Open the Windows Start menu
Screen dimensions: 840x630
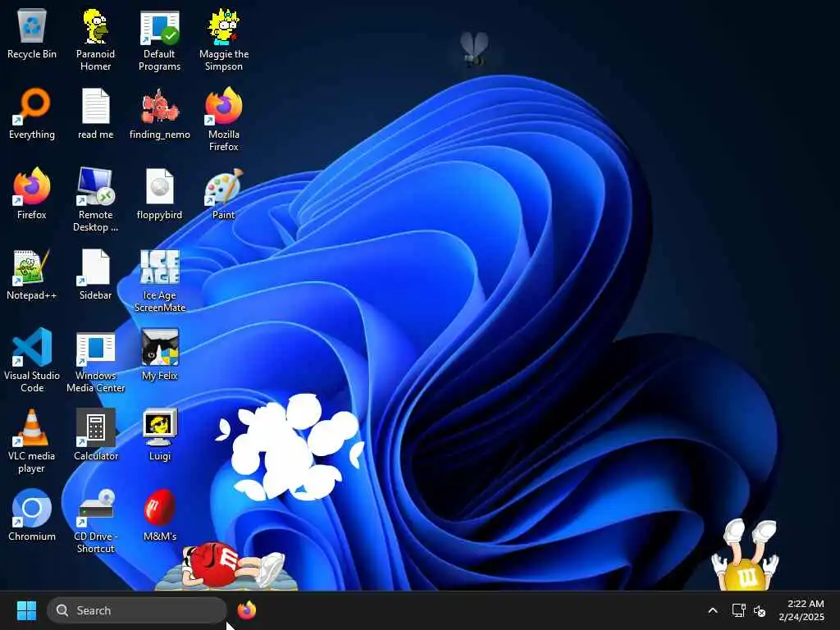(26, 610)
